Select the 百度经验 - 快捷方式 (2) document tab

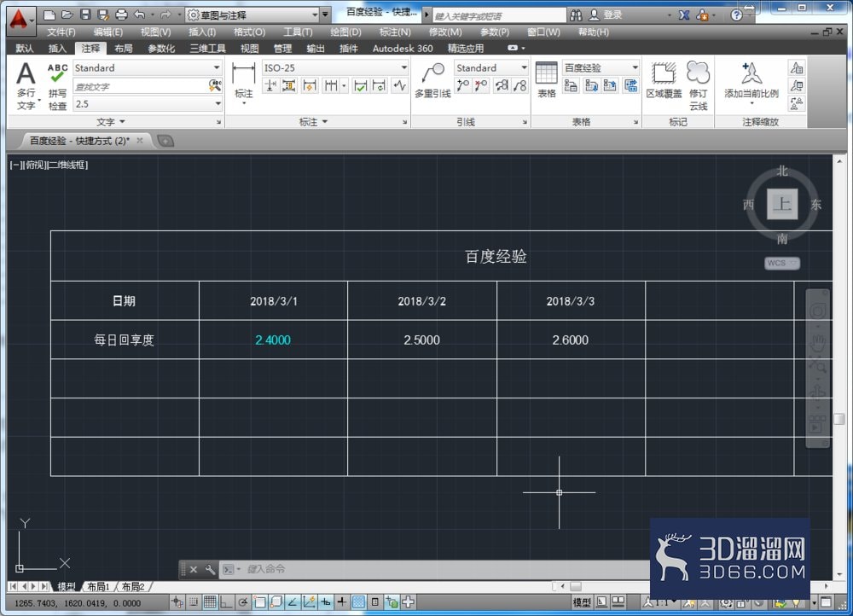(x=79, y=141)
